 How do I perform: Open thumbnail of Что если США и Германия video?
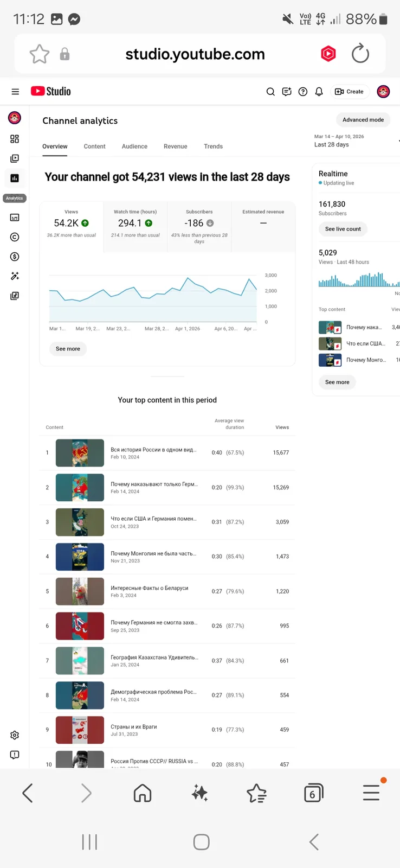pyautogui.click(x=80, y=522)
